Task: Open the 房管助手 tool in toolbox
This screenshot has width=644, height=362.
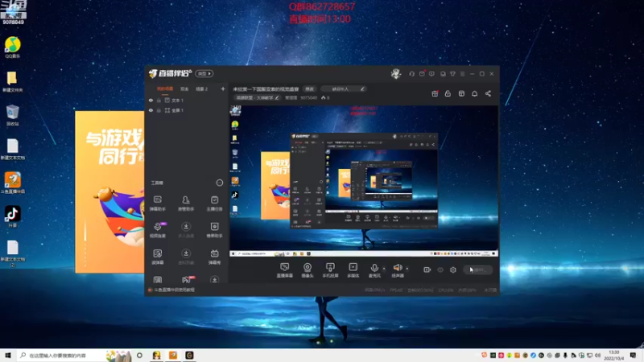Action: point(186,204)
